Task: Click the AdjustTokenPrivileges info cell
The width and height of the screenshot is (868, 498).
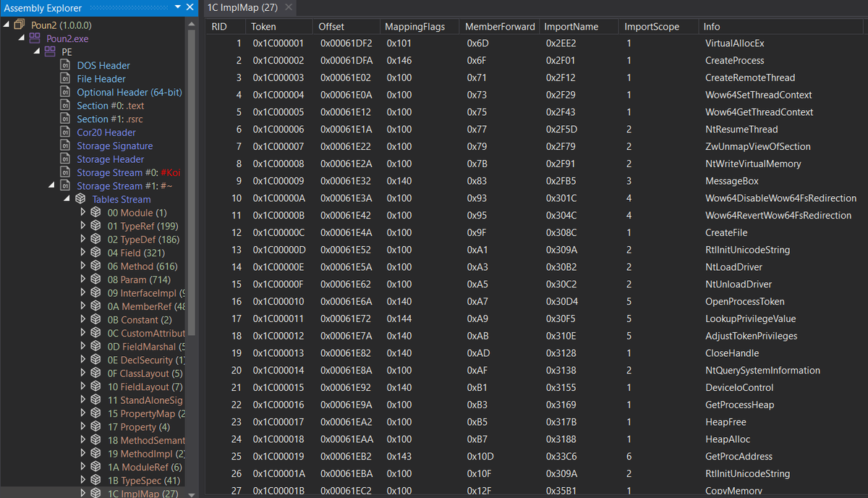Action: point(751,336)
